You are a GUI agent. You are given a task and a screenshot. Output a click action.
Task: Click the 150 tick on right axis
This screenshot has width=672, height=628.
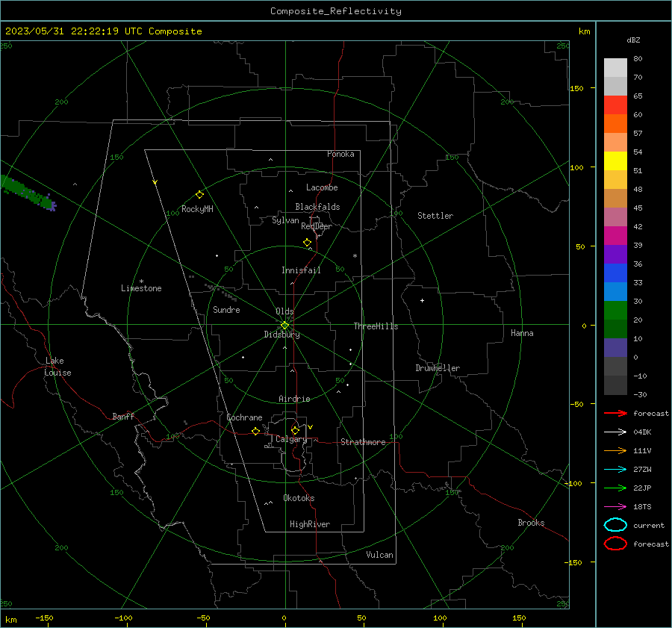click(576, 88)
